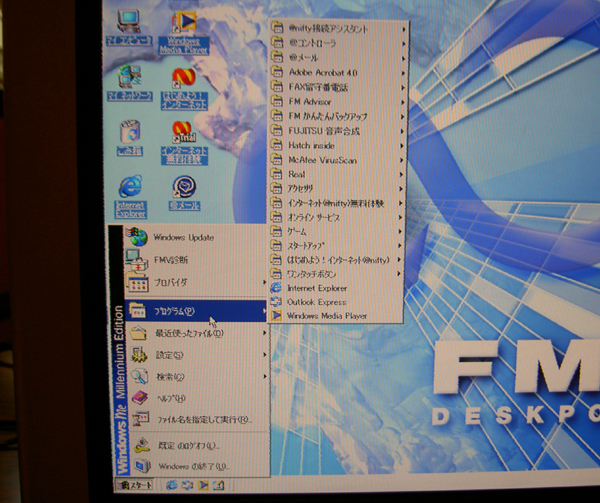Launch Outlook Express from taskbar quick launch

188,485
